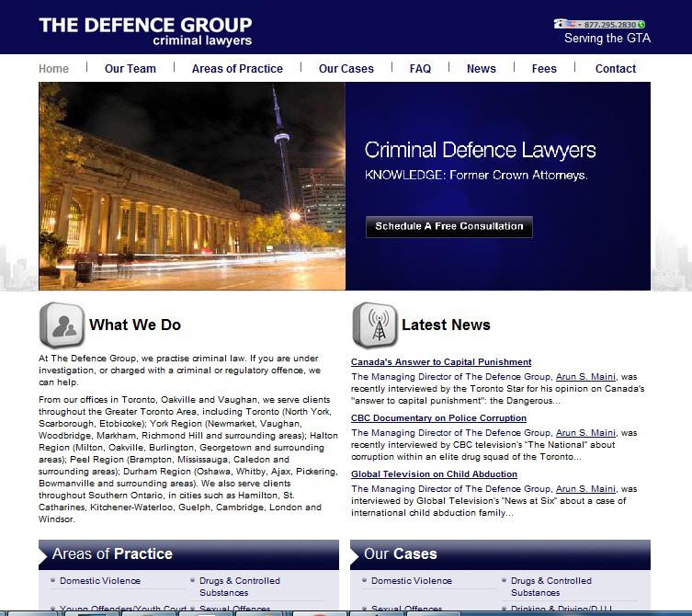Image resolution: width=692 pixels, height=616 pixels.
Task: Click Arun S. Maini link in the CBC Documentary summary
Action: 585,433
